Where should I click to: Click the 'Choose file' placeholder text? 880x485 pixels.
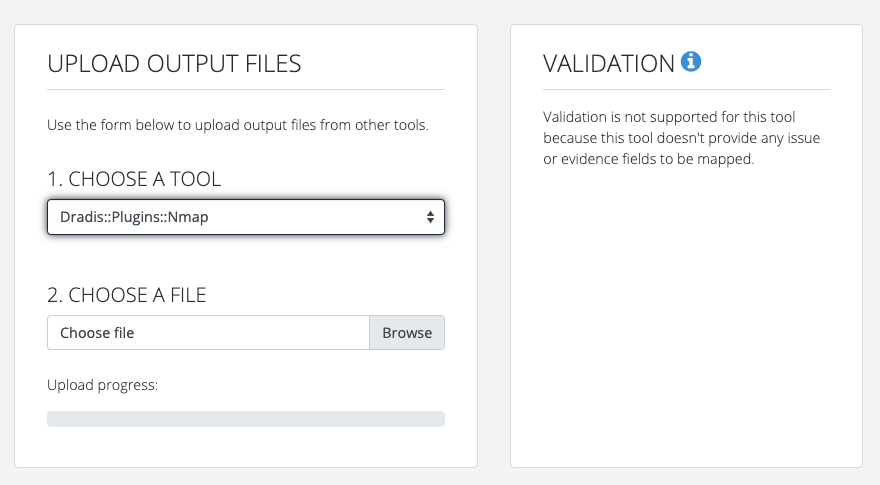[x=97, y=333]
